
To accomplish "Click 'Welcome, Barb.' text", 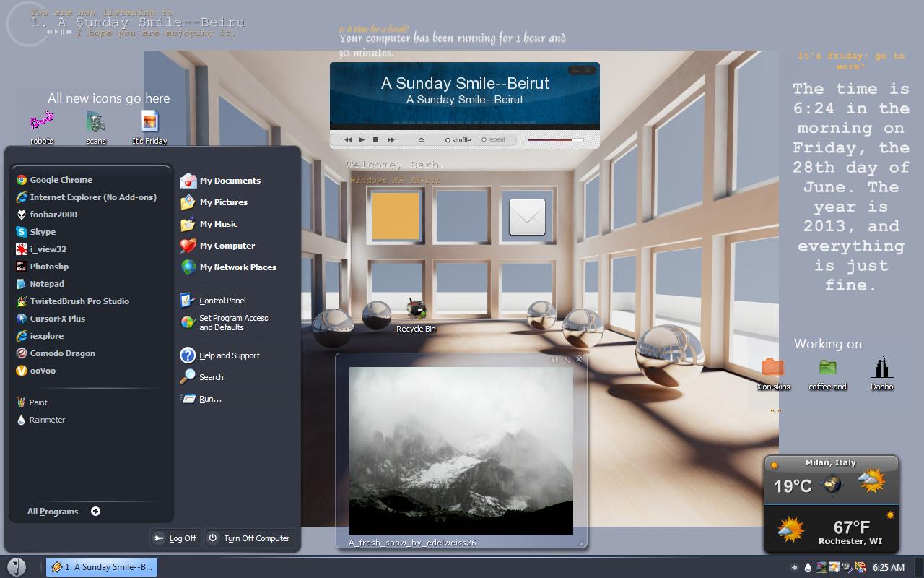I will click(396, 165).
